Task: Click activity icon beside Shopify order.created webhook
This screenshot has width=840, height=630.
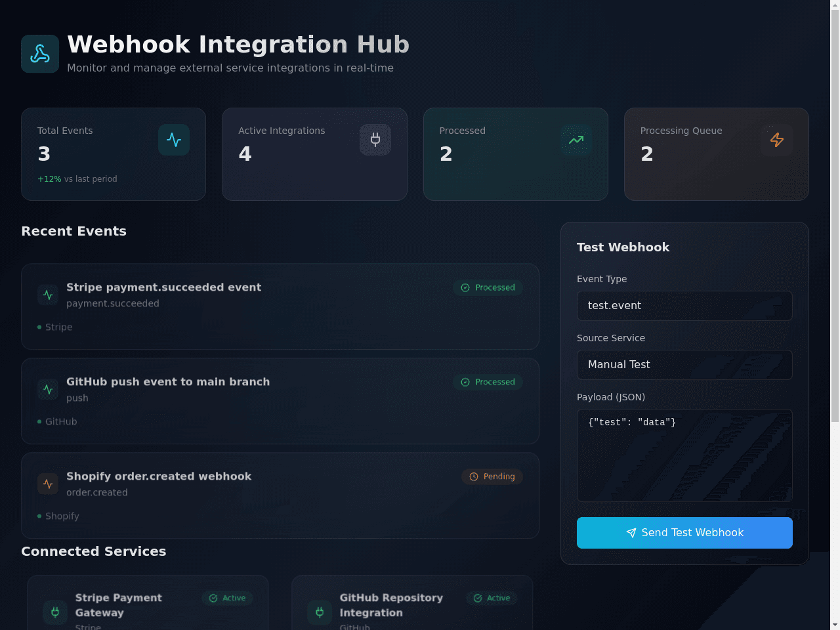Action: click(48, 484)
